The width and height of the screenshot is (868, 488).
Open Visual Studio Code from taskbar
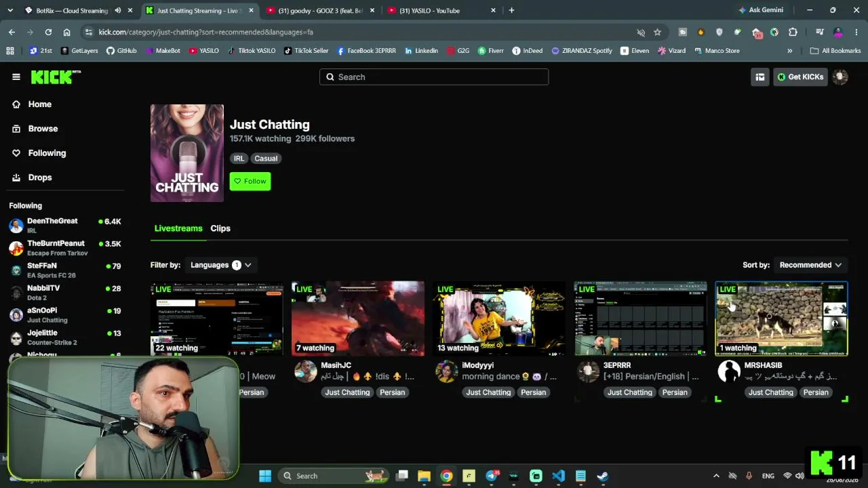(558, 476)
